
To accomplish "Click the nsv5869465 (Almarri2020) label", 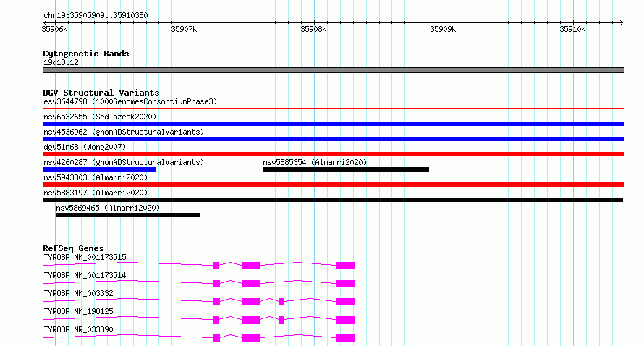I will (x=108, y=208).
